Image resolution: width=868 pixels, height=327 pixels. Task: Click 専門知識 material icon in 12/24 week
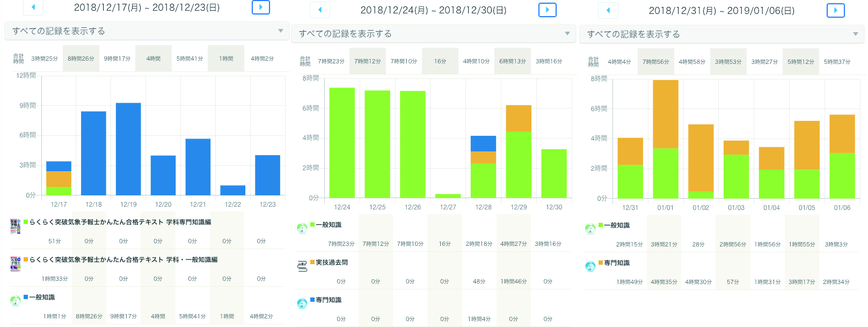coord(302,303)
